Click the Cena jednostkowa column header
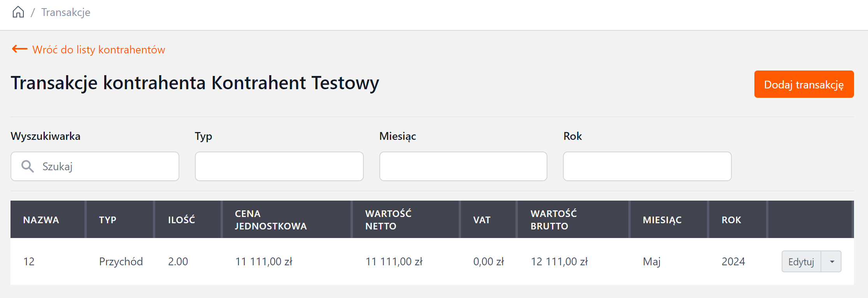 (271, 220)
